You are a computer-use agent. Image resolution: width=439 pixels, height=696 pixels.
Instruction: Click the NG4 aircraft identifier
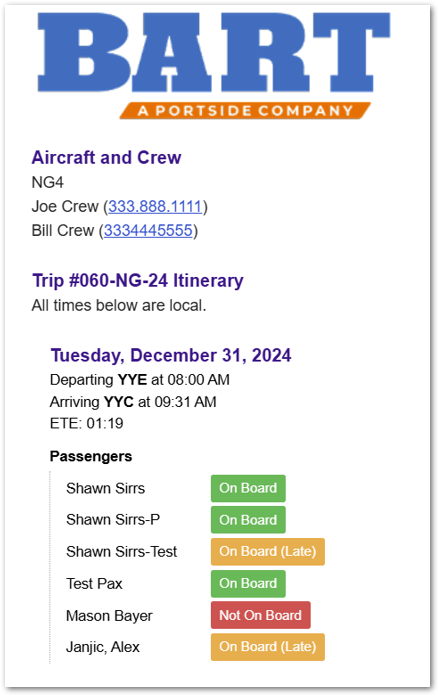coord(47,182)
